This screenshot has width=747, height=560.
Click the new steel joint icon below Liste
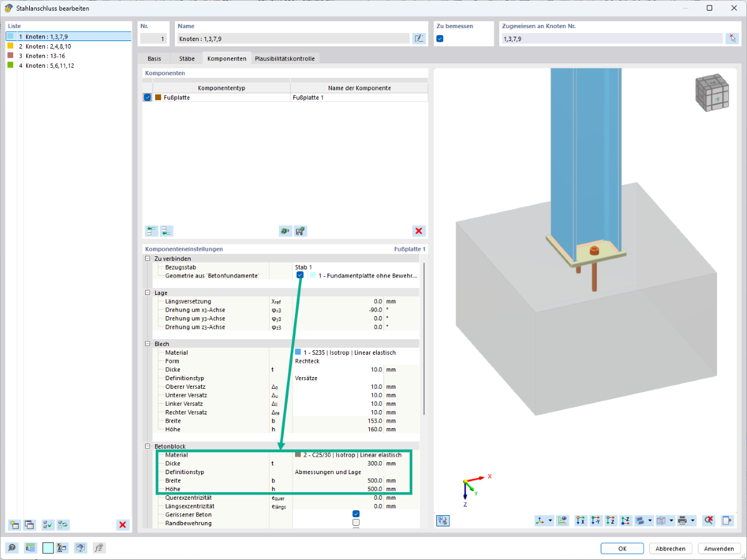pos(14,525)
